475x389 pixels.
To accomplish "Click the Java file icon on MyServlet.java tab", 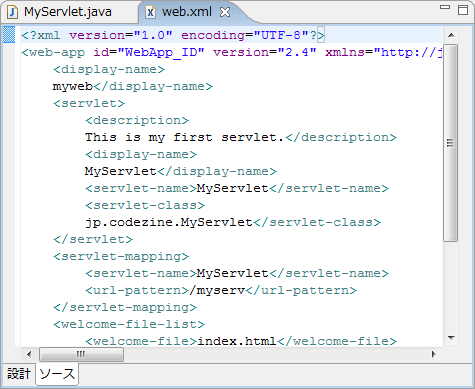I will click(x=13, y=13).
